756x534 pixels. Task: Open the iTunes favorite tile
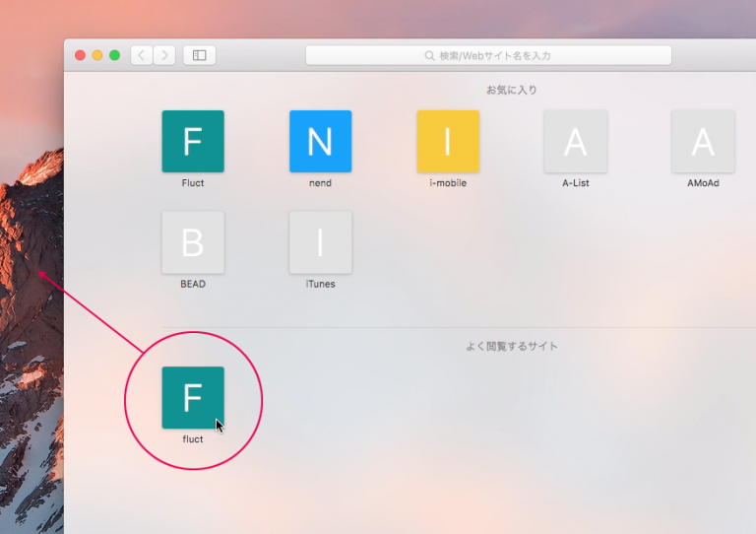[320, 242]
